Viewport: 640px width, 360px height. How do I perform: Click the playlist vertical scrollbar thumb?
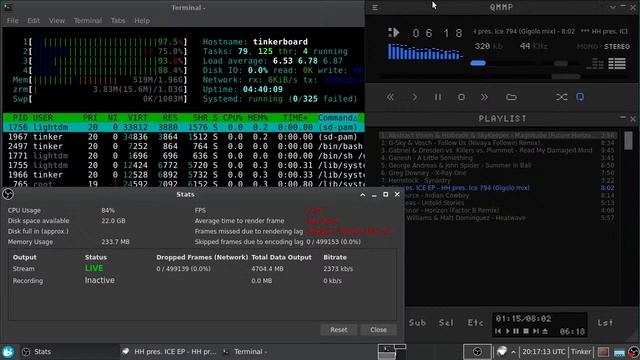coord(628,140)
